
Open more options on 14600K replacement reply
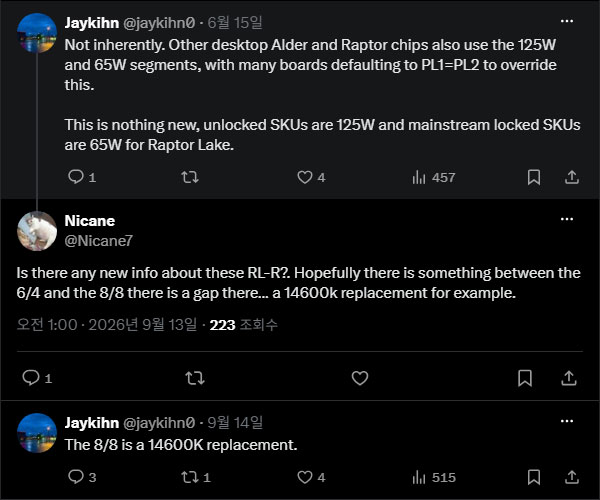567,421
